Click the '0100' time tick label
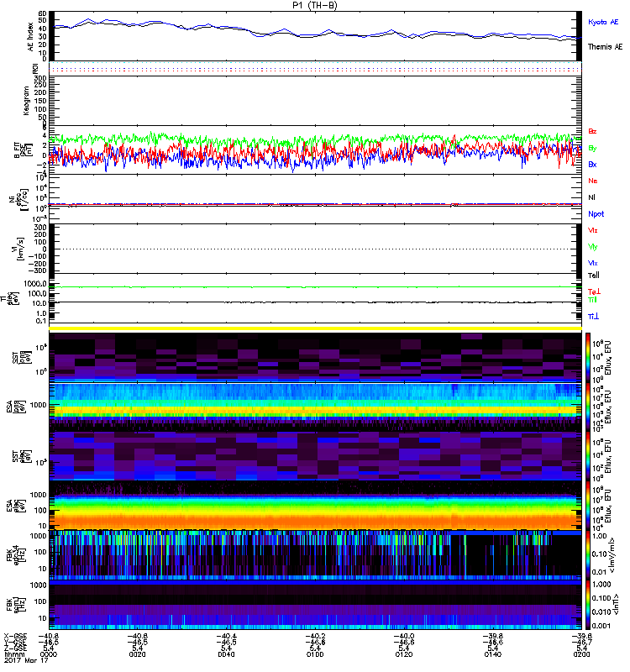Screen dimensions: 630x672 [315, 654]
